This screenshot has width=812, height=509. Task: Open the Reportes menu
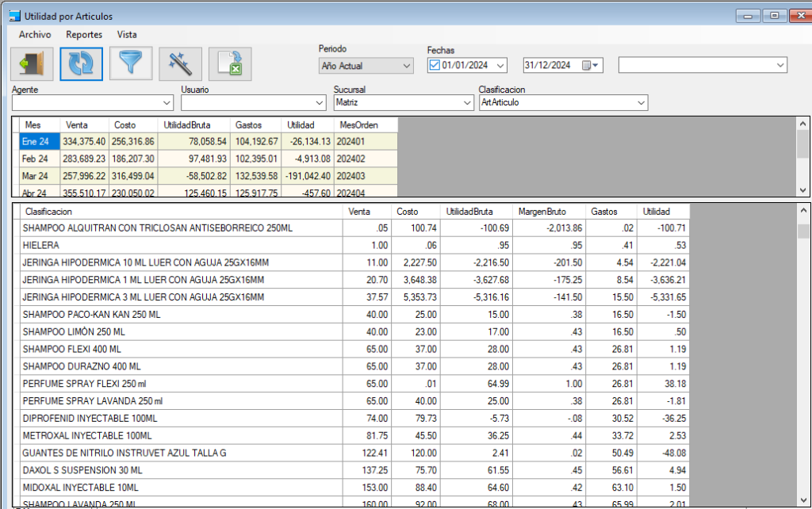[84, 35]
